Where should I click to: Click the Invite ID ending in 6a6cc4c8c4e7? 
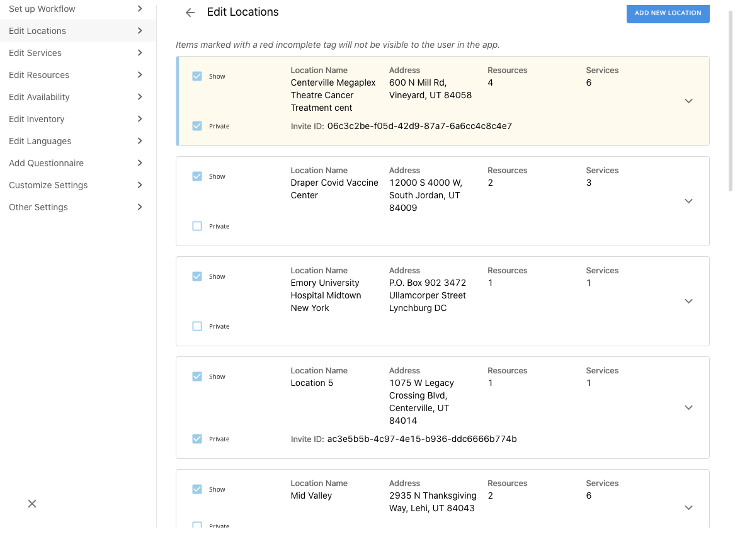click(x=420, y=126)
